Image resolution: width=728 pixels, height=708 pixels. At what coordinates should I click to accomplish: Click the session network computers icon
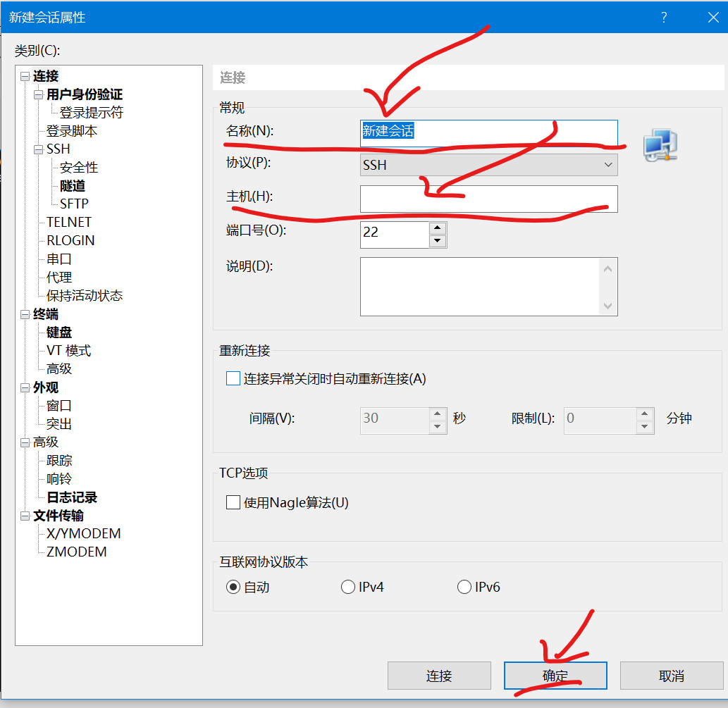coord(660,146)
